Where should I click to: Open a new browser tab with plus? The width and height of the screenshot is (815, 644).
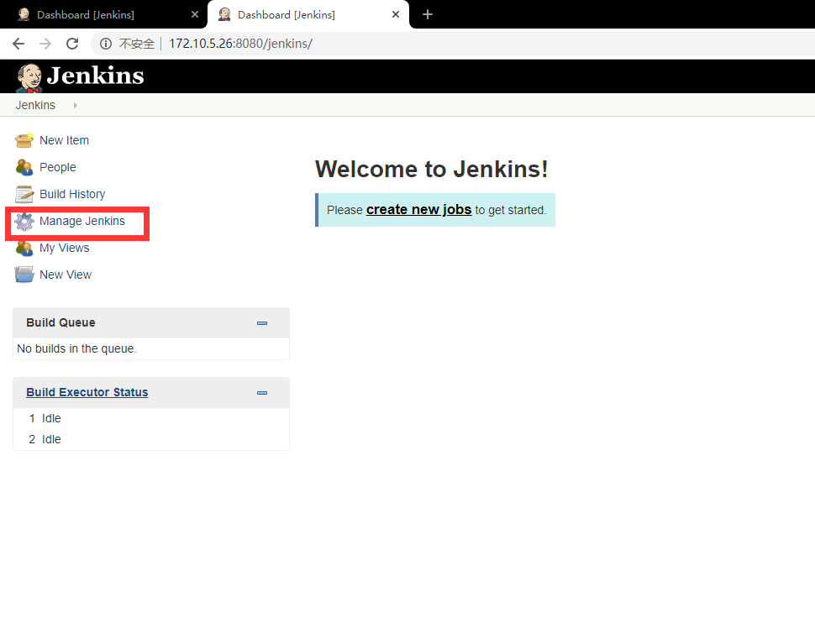coord(428,14)
